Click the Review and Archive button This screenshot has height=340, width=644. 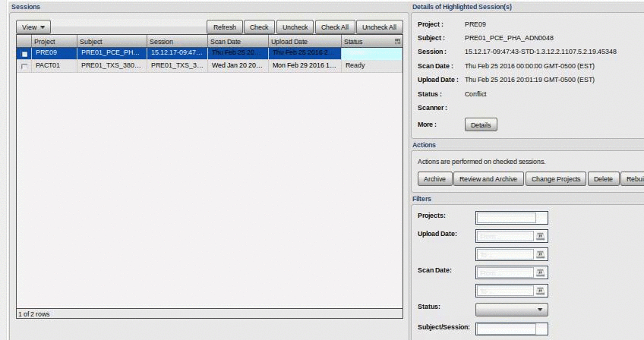point(488,179)
